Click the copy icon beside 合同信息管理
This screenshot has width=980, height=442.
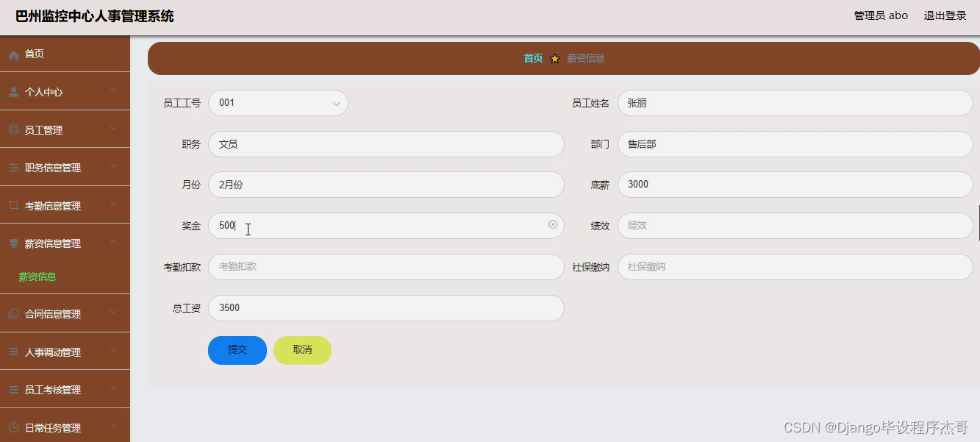tap(13, 314)
